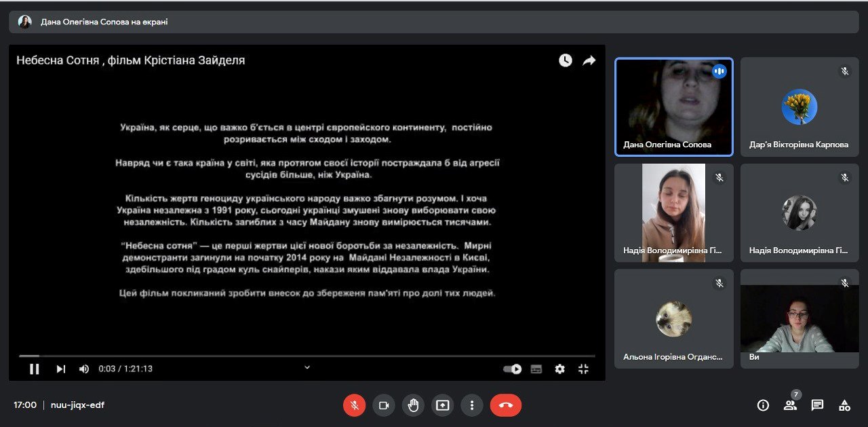Mute the video volume speaker icon

[84, 369]
